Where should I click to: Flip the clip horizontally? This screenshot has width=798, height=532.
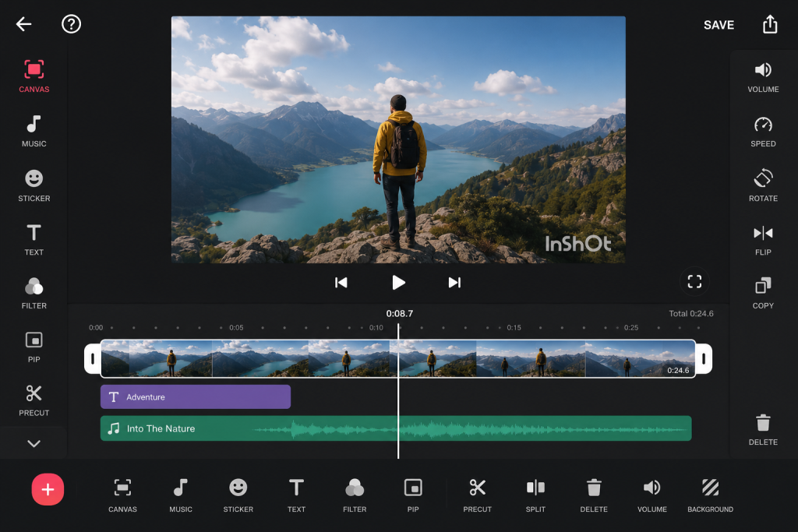763,240
